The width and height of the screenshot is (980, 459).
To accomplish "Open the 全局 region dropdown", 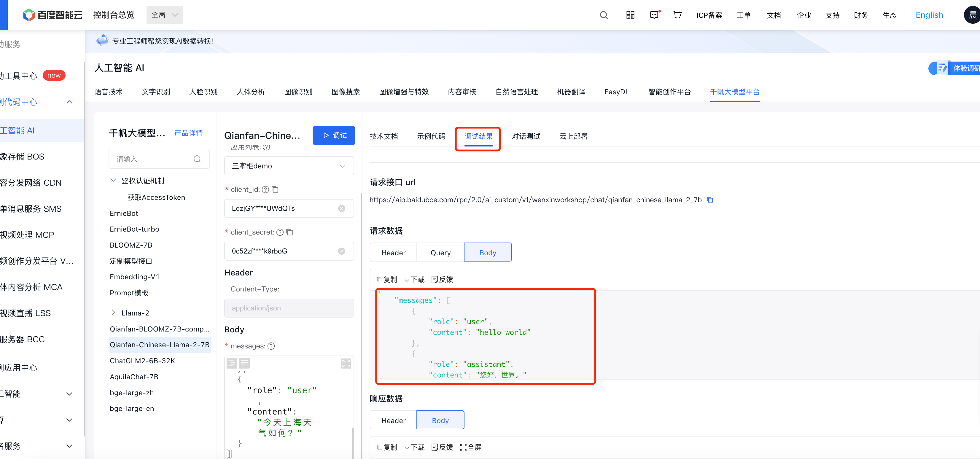I will (165, 15).
